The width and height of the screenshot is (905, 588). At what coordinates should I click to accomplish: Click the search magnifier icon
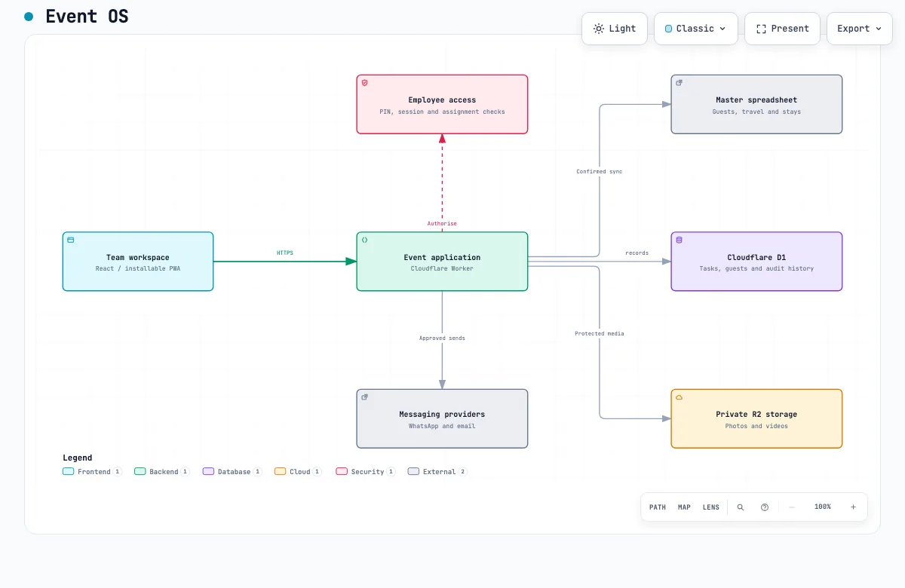tap(741, 507)
